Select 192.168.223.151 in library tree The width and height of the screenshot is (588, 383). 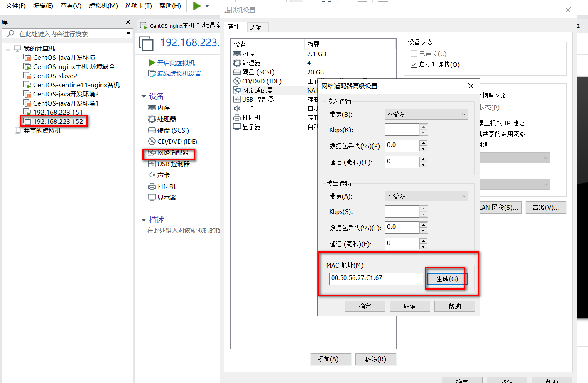(58, 112)
